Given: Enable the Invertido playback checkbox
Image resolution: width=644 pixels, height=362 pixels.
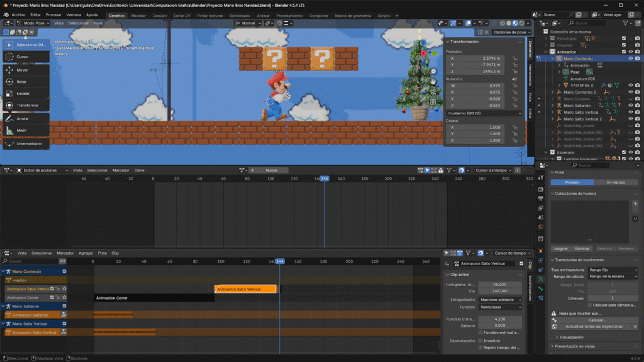Looking at the screenshot, I should 481,341.
